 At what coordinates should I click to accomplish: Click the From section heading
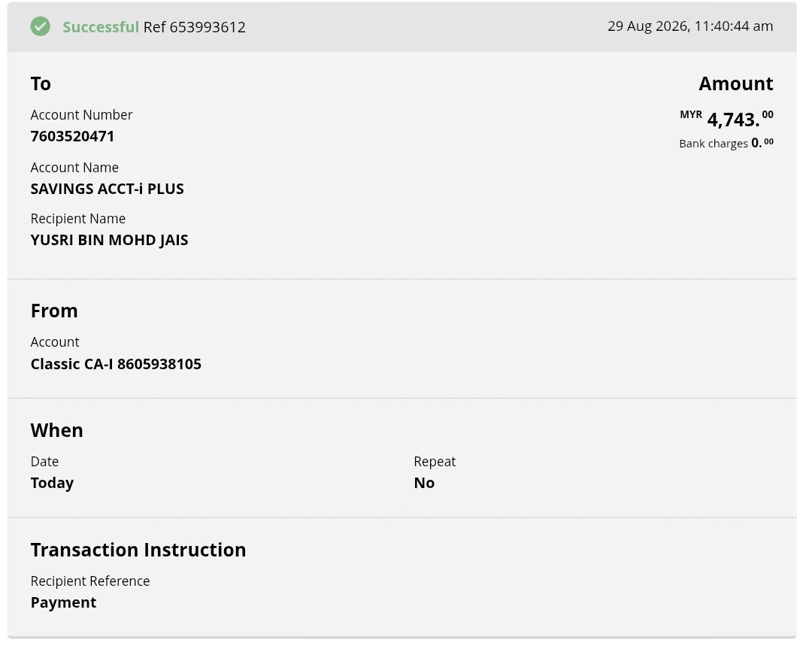pyautogui.click(x=54, y=311)
